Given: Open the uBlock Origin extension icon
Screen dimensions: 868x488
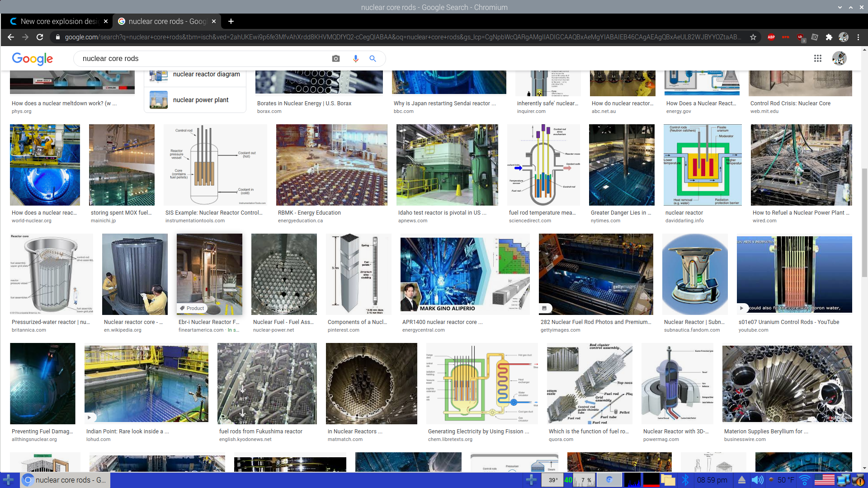Looking at the screenshot, I should [x=800, y=37].
